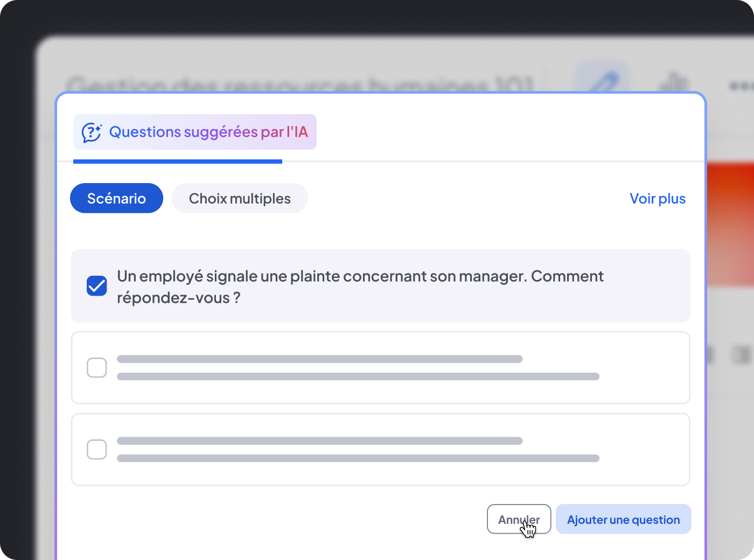Image resolution: width=754 pixels, height=560 pixels.
Task: Click the blue active tab underline
Action: [178, 162]
